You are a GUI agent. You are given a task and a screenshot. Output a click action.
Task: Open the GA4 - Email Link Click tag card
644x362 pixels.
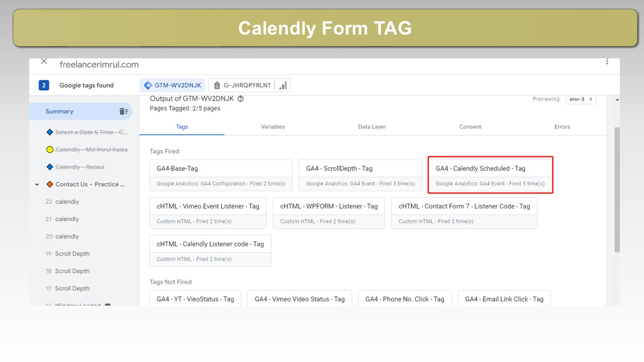(505, 298)
